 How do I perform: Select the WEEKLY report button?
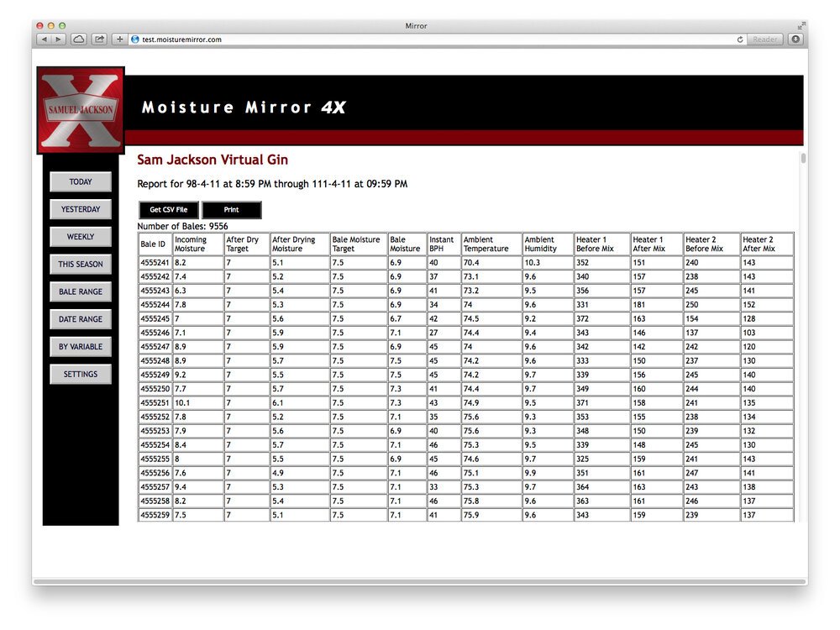click(81, 236)
